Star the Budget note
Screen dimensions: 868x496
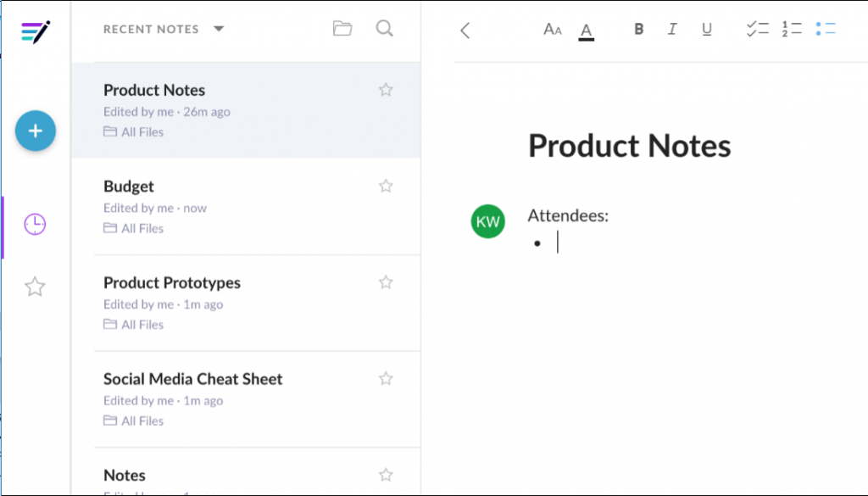[386, 186]
